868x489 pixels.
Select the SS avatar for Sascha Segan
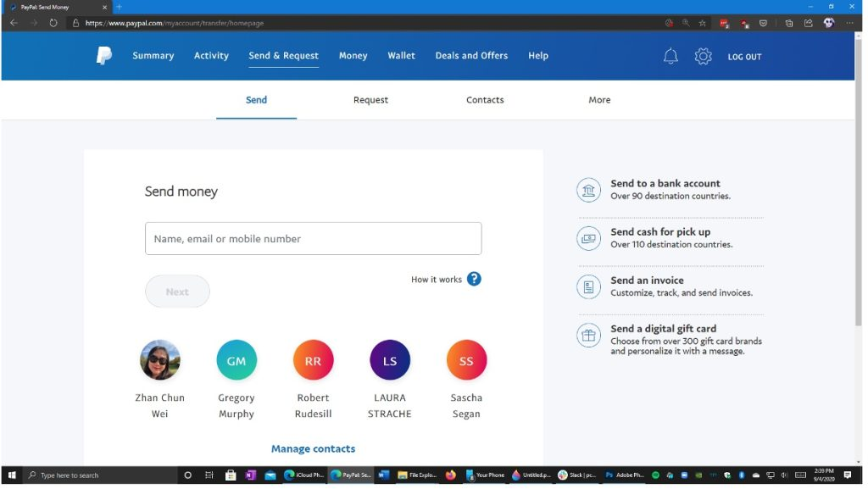point(467,360)
